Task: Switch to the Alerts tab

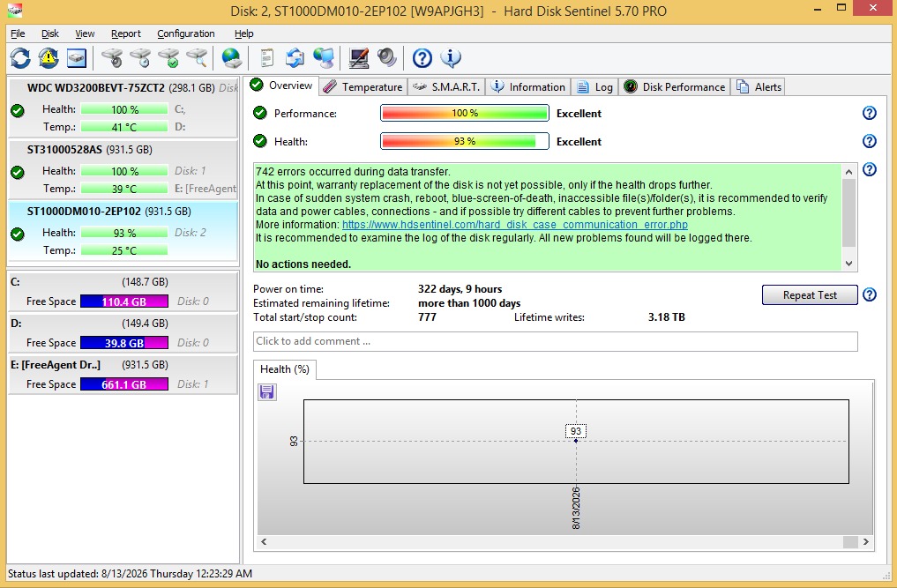Action: click(759, 87)
